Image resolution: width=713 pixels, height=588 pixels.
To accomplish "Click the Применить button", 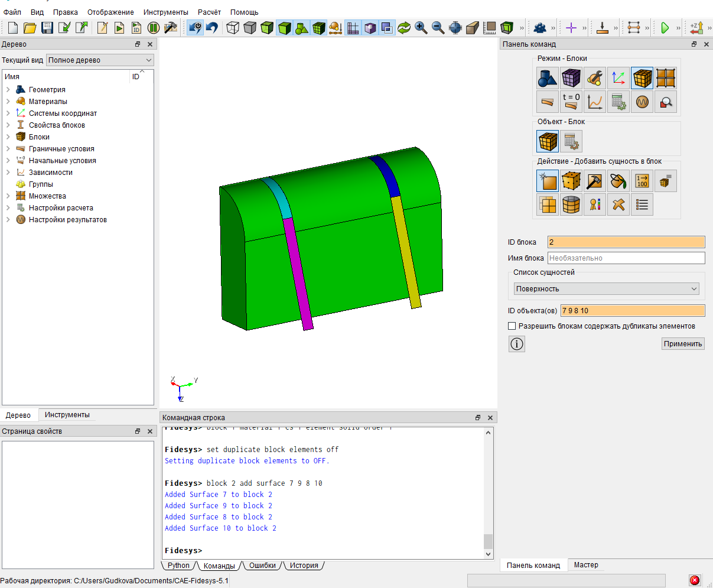I will pyautogui.click(x=683, y=344).
